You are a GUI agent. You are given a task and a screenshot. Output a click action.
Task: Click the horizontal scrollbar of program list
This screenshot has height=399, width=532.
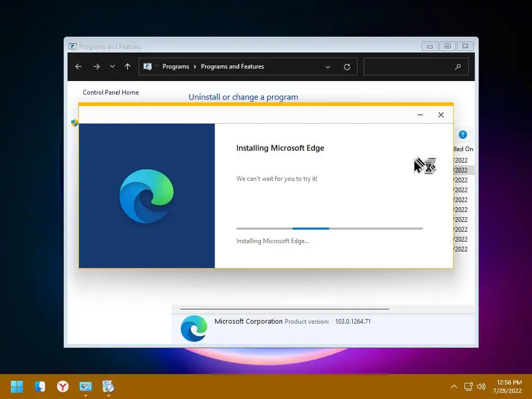[284, 309]
